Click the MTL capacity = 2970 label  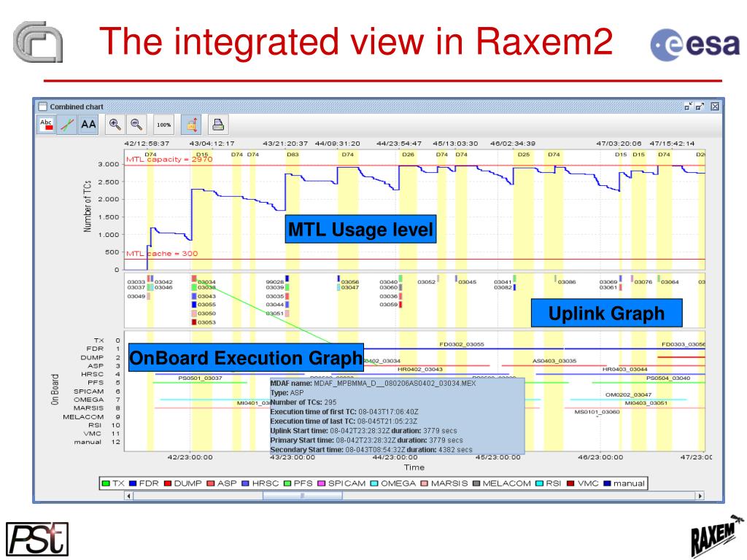click(x=169, y=159)
